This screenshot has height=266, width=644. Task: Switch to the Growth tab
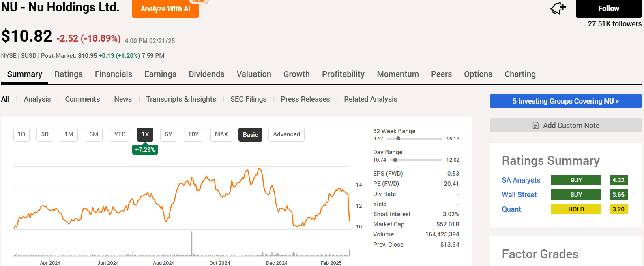click(x=296, y=74)
